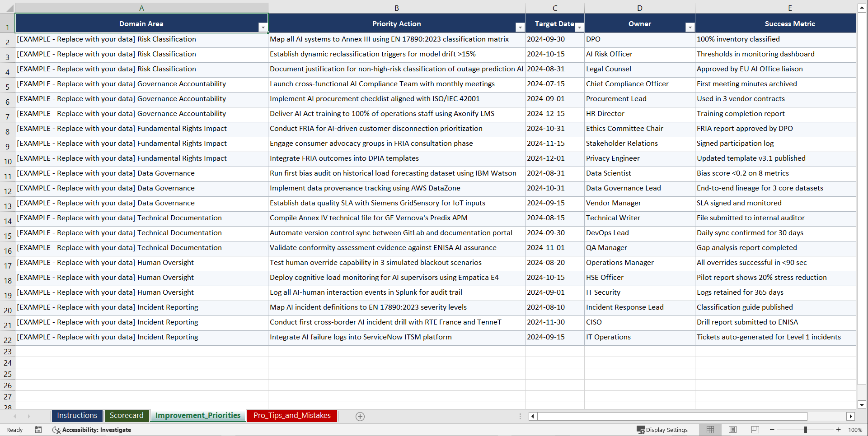The height and width of the screenshot is (436, 868).
Task: Switch to the Instructions sheet
Action: click(77, 415)
